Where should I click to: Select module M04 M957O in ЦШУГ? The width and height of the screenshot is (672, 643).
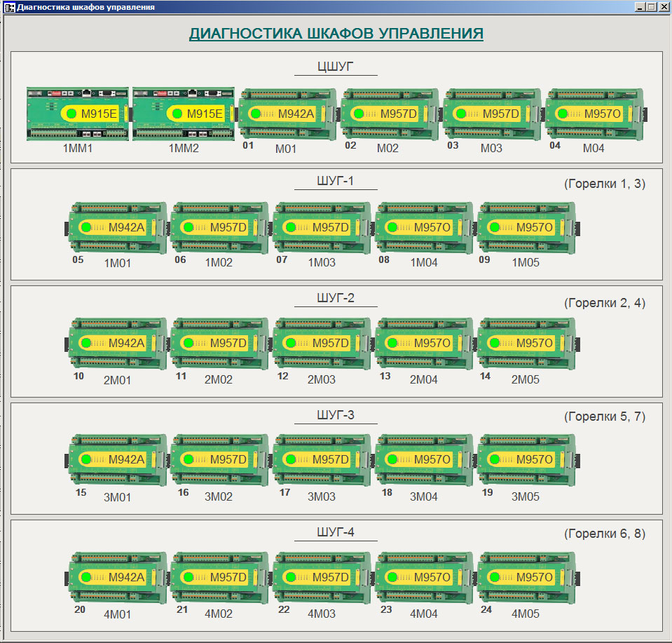pyautogui.click(x=594, y=114)
